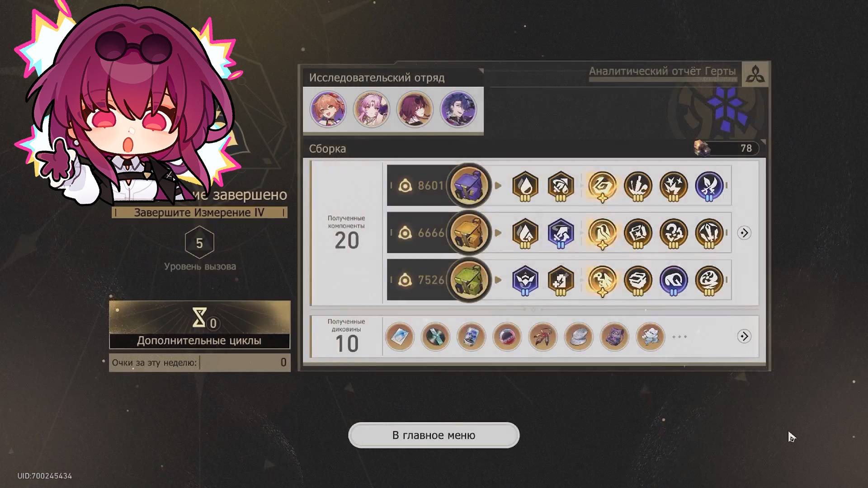Image resolution: width=868 pixels, height=488 pixels.
Task: Expand the components list with arrow button
Action: coord(744,233)
